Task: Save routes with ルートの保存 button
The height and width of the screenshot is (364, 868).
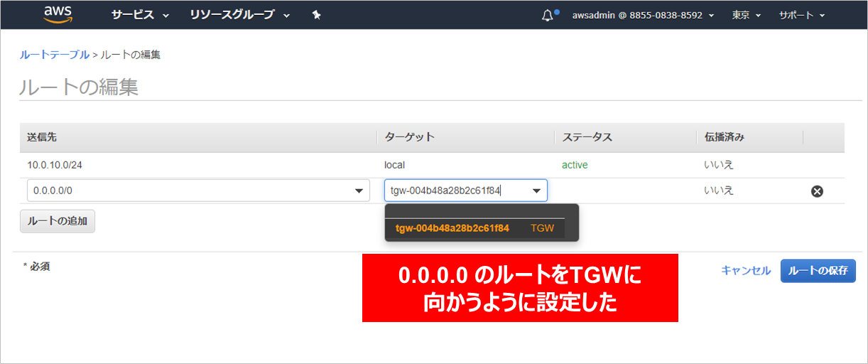Action: coord(818,271)
